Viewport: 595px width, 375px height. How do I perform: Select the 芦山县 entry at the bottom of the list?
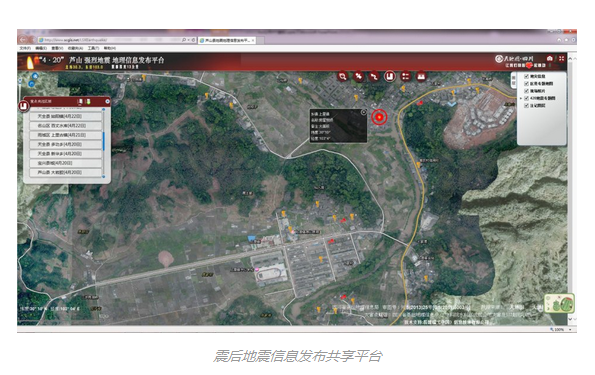click(x=66, y=172)
